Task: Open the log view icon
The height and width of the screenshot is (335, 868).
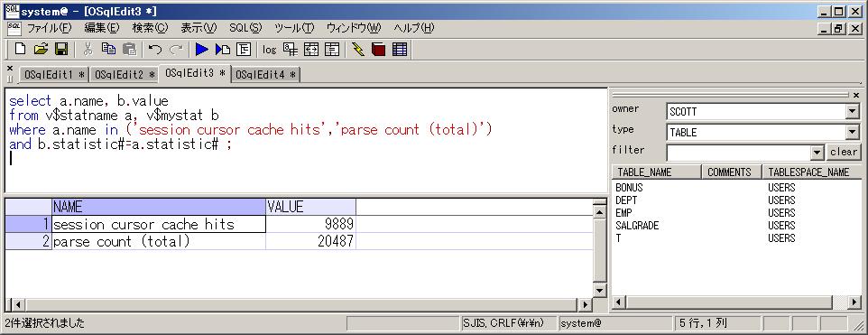Action: 270,50
